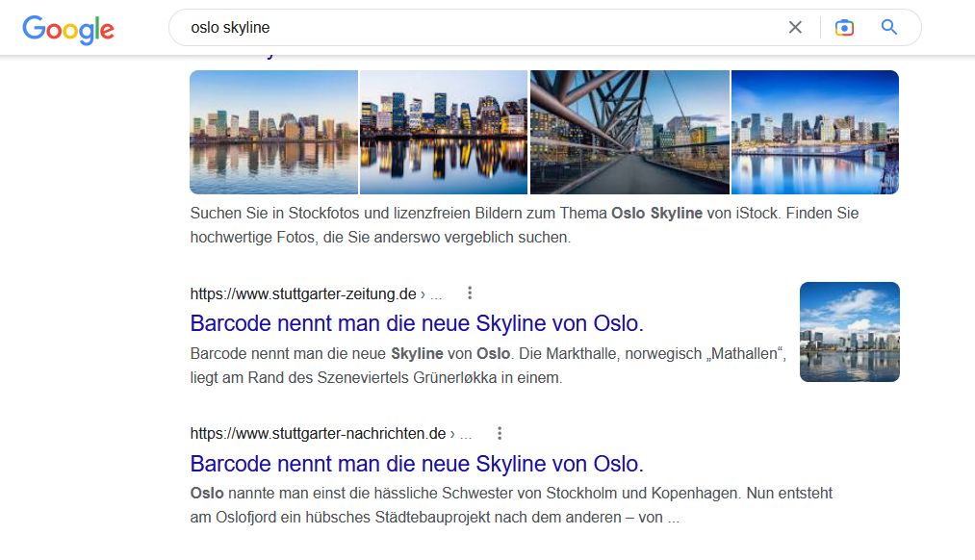
Task: Click thumbnail image beside Stuttgarter Zeitung result
Action: 849,332
